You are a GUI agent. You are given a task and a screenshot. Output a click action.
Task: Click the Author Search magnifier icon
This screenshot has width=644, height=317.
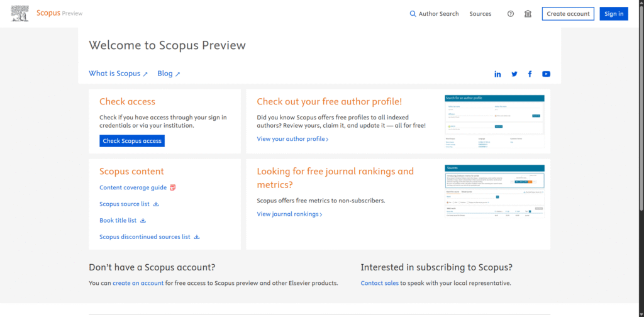413,14
